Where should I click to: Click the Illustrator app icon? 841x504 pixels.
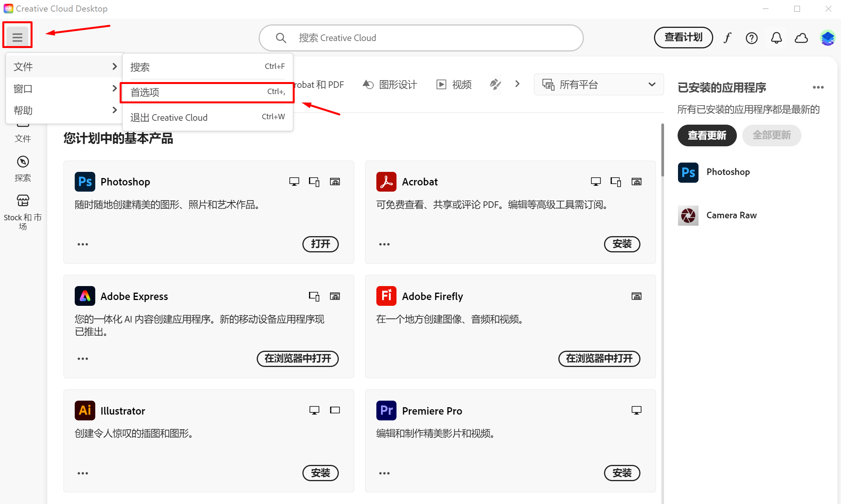85,410
